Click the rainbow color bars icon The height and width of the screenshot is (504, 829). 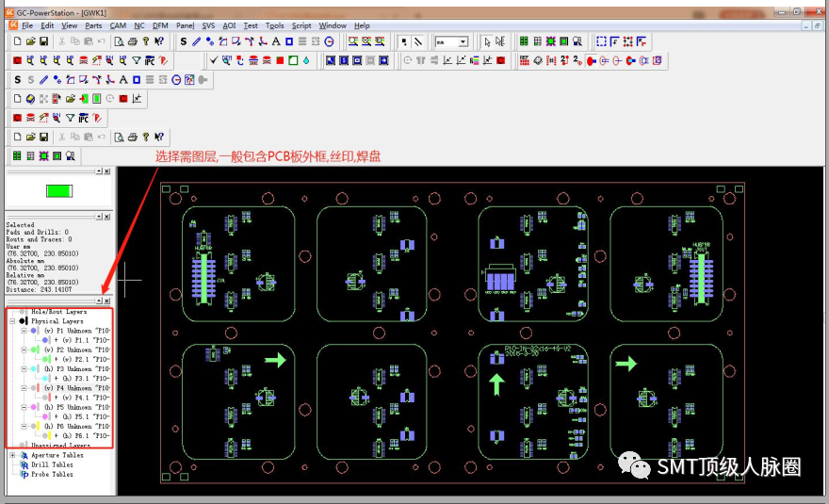click(474, 60)
